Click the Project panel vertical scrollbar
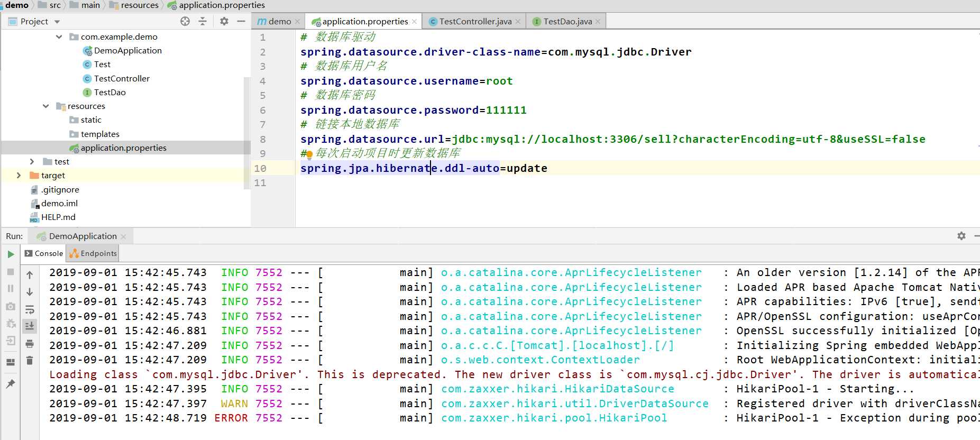 coord(246,132)
